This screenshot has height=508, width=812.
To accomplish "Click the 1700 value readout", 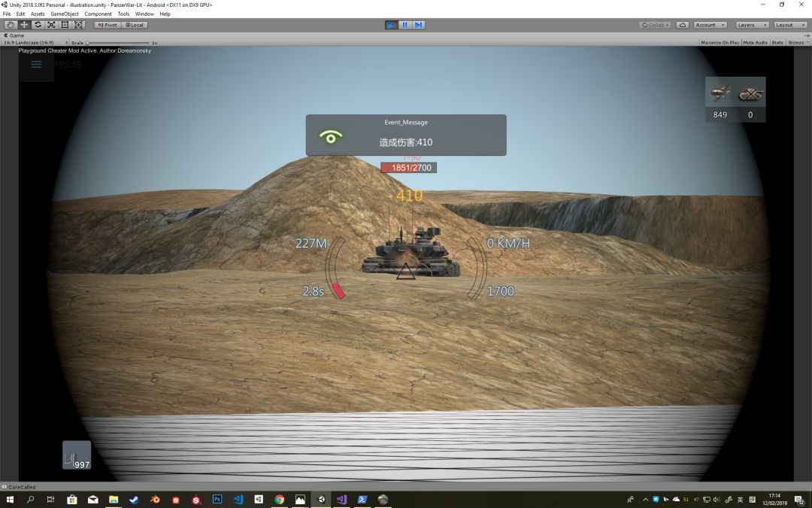I will (x=501, y=291).
